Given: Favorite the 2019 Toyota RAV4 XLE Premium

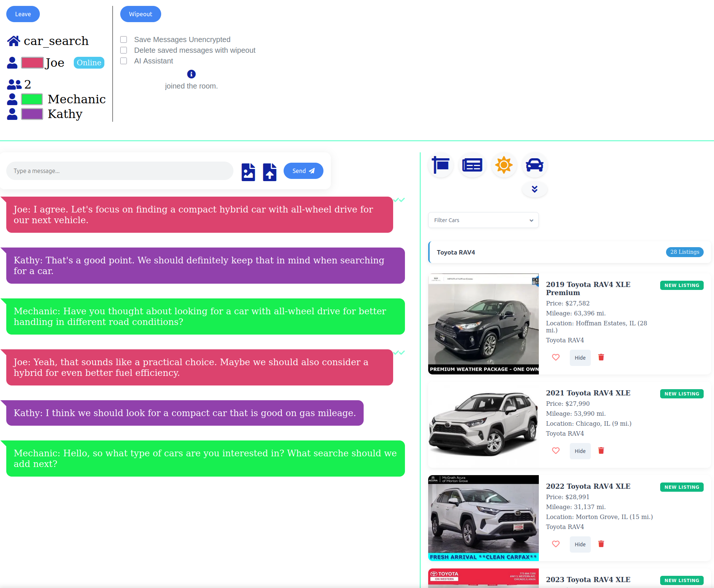Looking at the screenshot, I should (x=556, y=357).
